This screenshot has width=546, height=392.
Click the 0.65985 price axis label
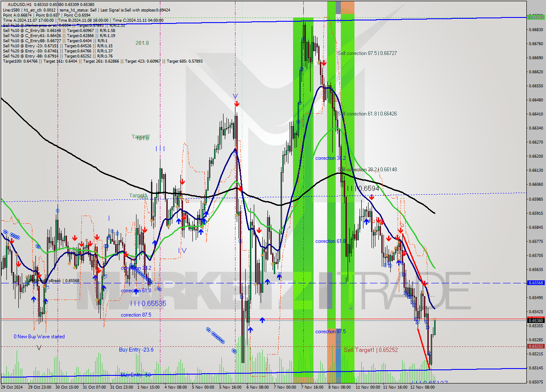pyautogui.click(x=536, y=199)
